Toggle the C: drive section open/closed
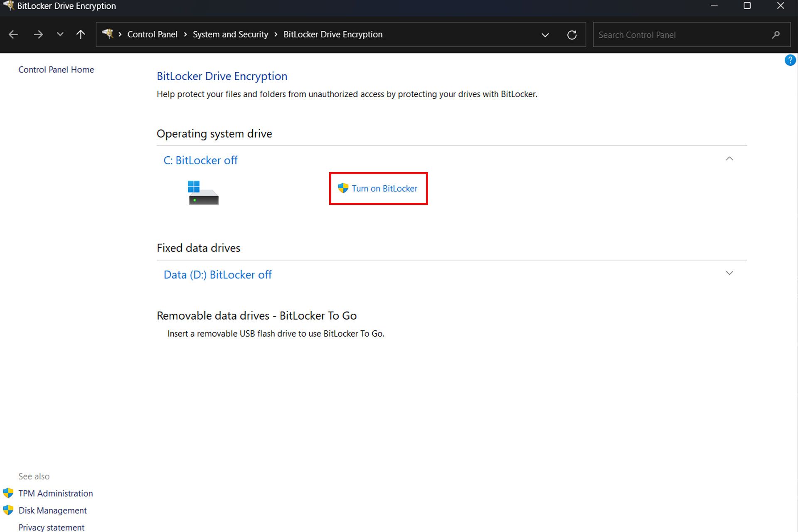This screenshot has width=798, height=532. click(729, 158)
